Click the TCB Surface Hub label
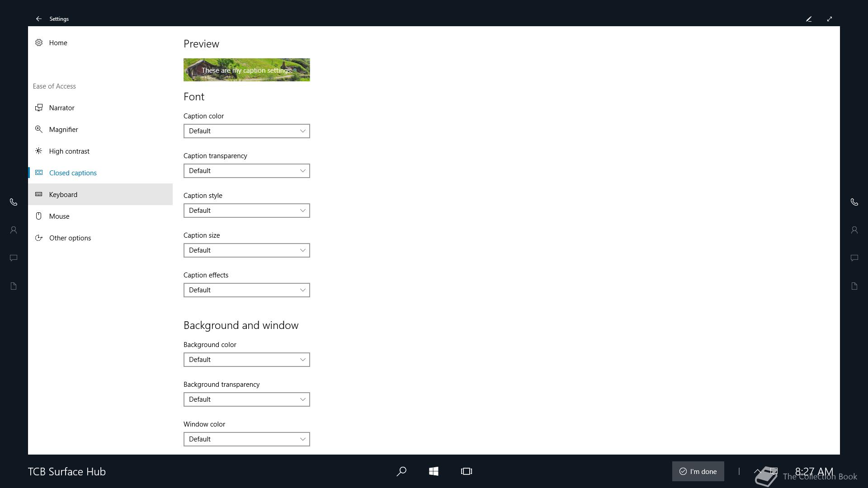The image size is (868, 488). [x=67, y=471]
